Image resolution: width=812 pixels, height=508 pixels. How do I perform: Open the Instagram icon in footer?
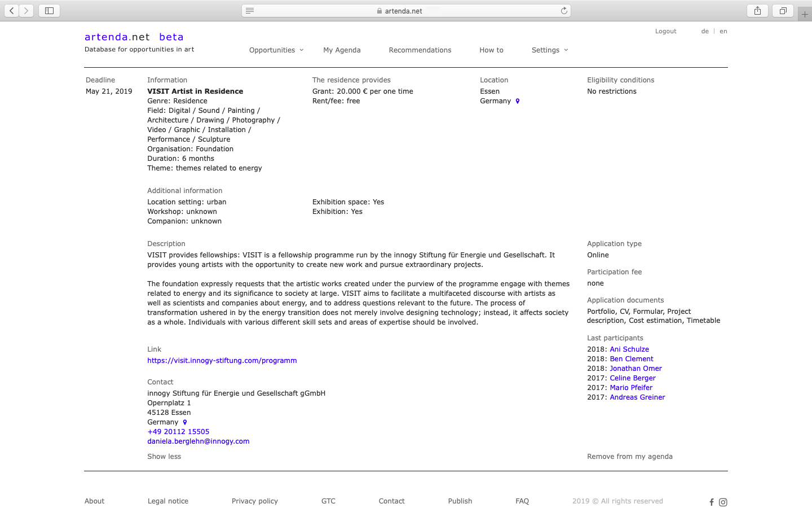(x=723, y=502)
